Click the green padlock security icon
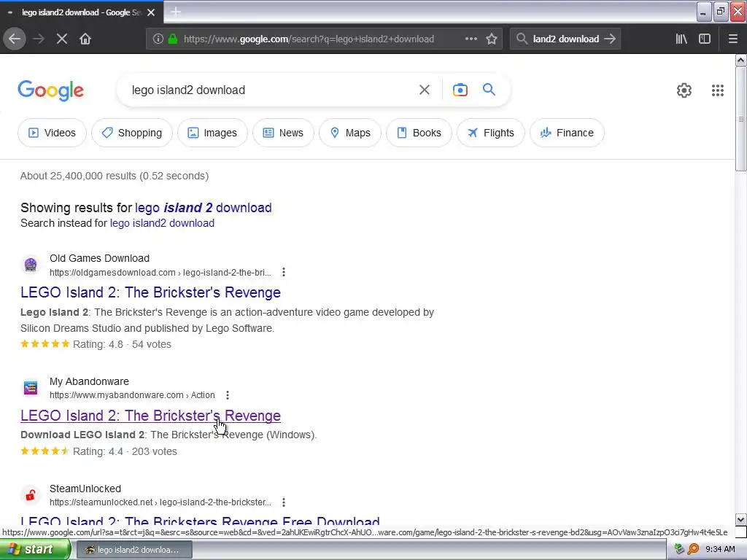This screenshot has height=560, width=747. (173, 39)
